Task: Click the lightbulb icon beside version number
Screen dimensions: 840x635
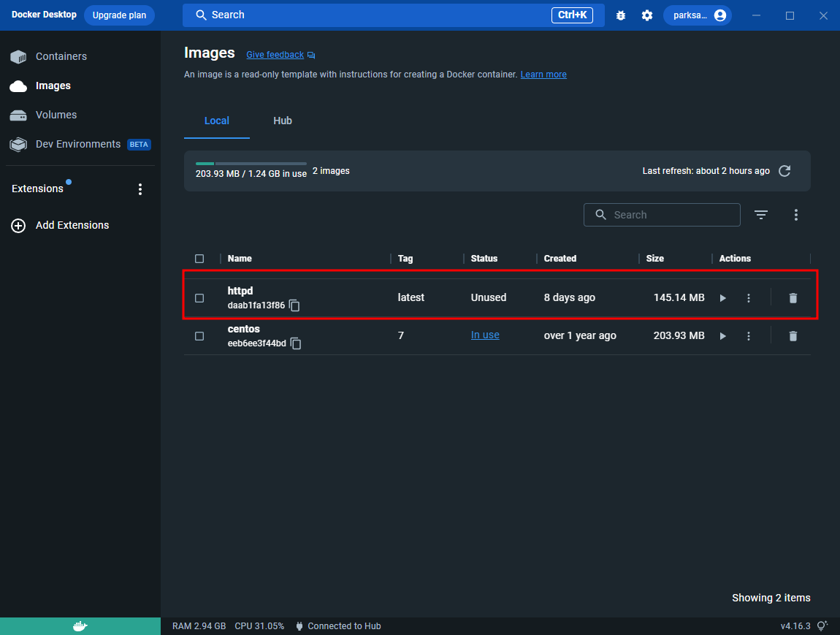Action: pos(822,626)
